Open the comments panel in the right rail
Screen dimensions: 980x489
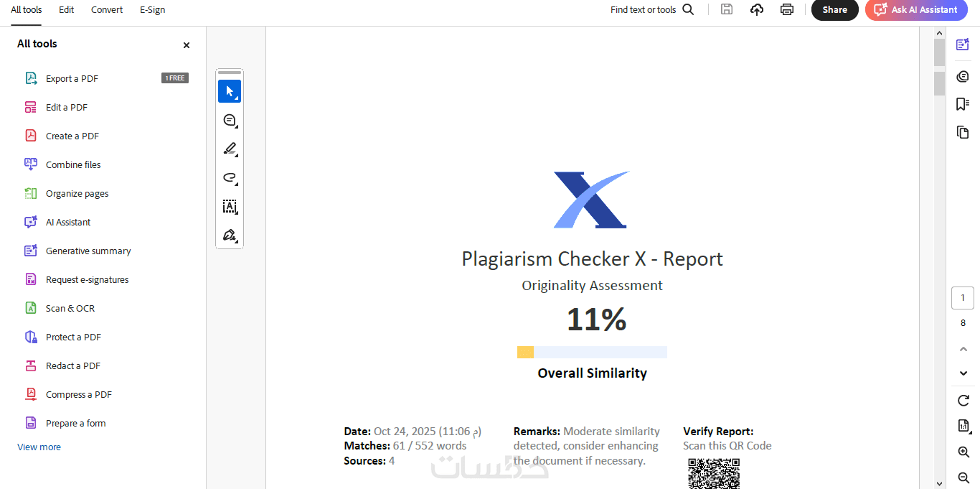click(963, 76)
